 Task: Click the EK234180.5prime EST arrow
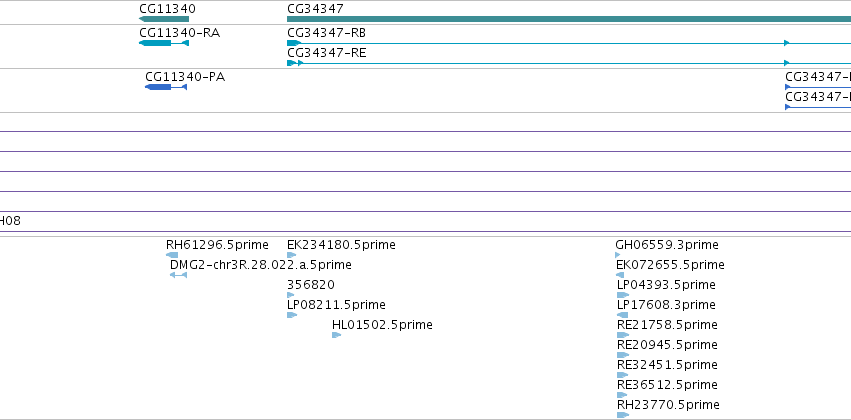tap(291, 255)
